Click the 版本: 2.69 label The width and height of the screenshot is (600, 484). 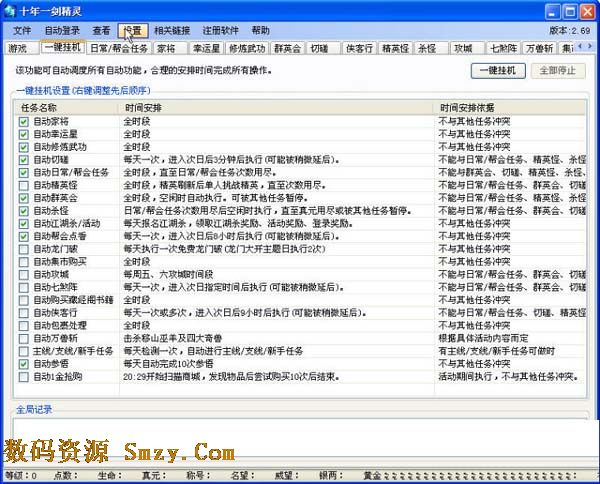[570, 31]
